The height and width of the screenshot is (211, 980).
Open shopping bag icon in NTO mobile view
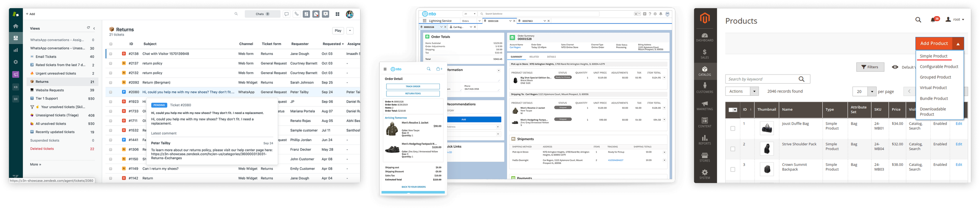tap(439, 69)
